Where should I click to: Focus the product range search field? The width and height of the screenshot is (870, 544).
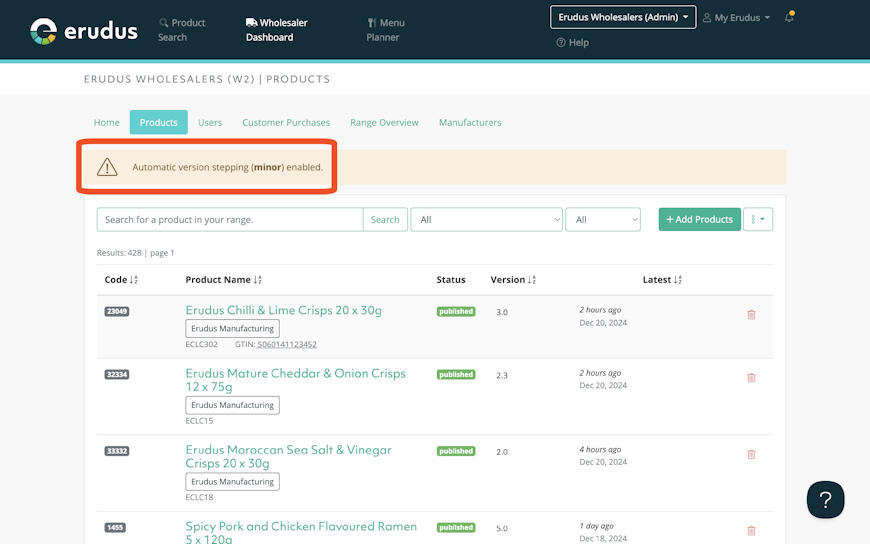[230, 219]
